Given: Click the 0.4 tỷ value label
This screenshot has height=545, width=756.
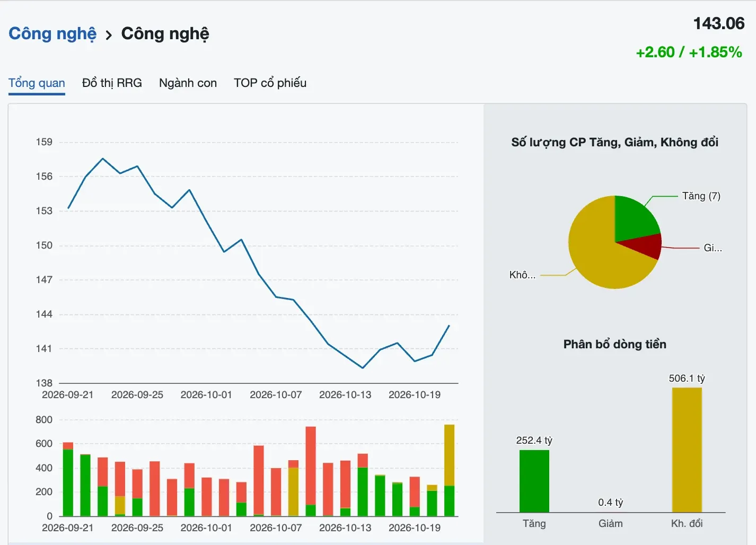Looking at the screenshot, I should [x=610, y=502].
